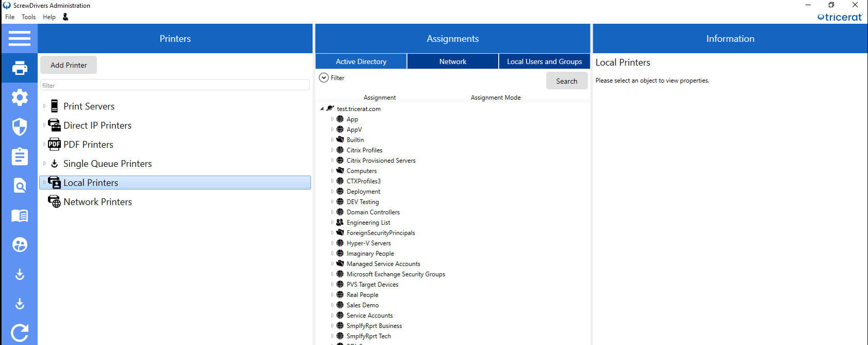
Task: Switch to the Active Directory tab
Action: [361, 61]
